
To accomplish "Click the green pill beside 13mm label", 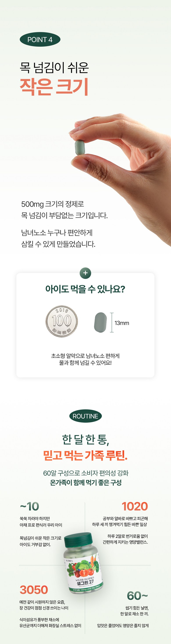I will (x=100, y=322).
